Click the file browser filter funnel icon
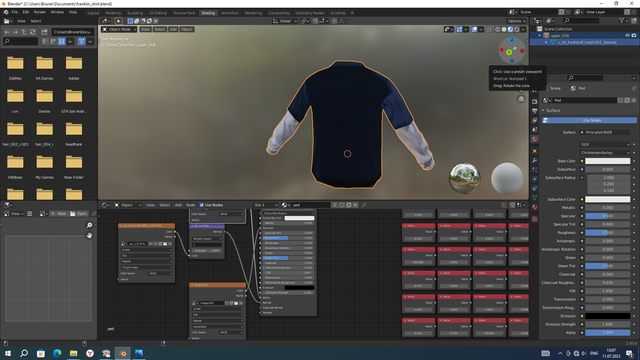Viewport: 640px width, 360px height. (x=82, y=41)
